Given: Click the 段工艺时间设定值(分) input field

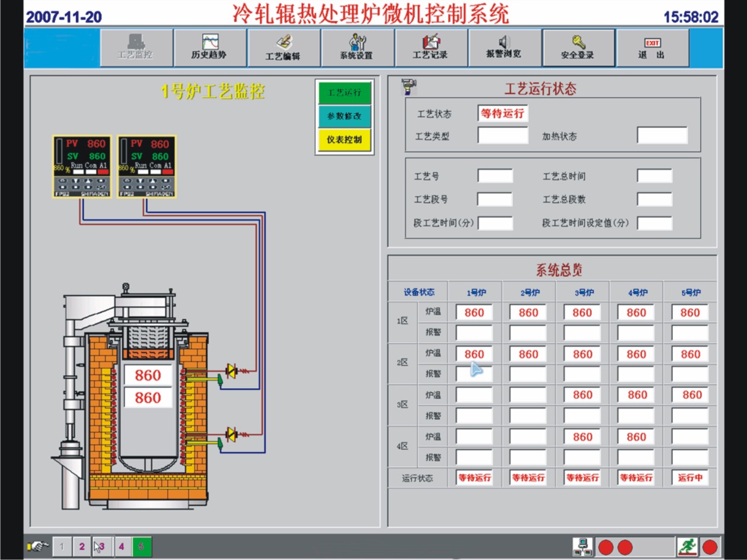Looking at the screenshot, I should [x=655, y=223].
